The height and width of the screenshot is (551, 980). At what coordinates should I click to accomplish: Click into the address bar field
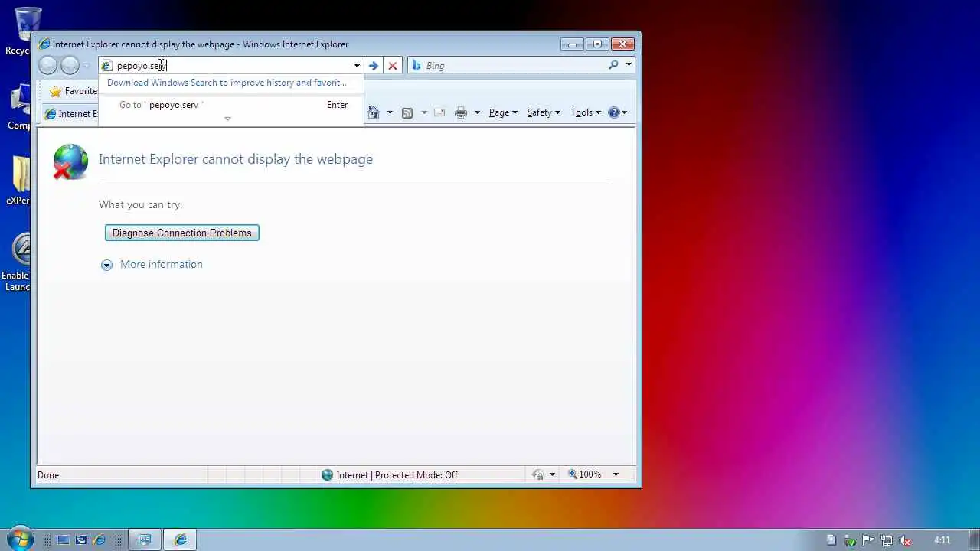231,66
